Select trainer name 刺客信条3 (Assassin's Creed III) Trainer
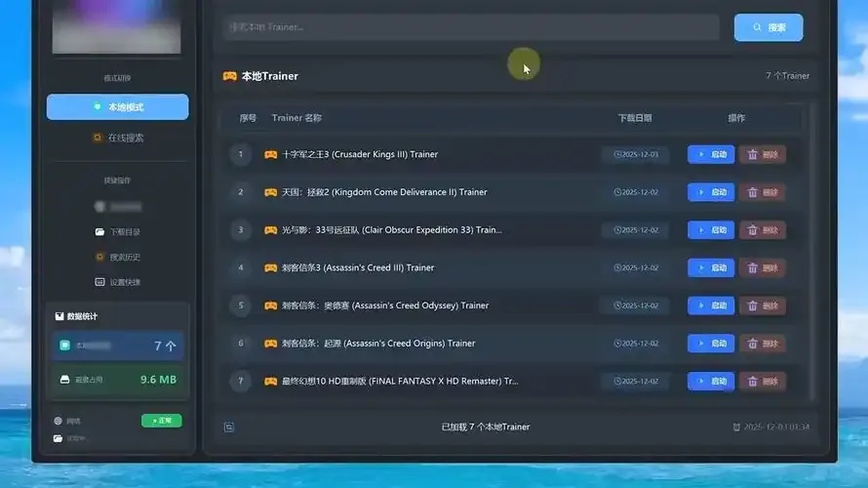This screenshot has width=868, height=488. click(x=358, y=267)
